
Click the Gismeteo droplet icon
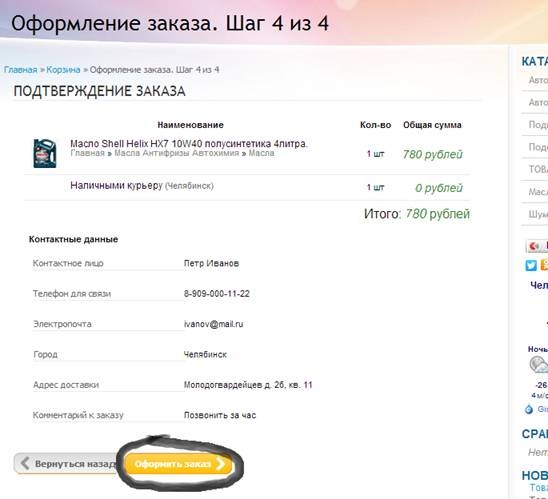click(529, 408)
